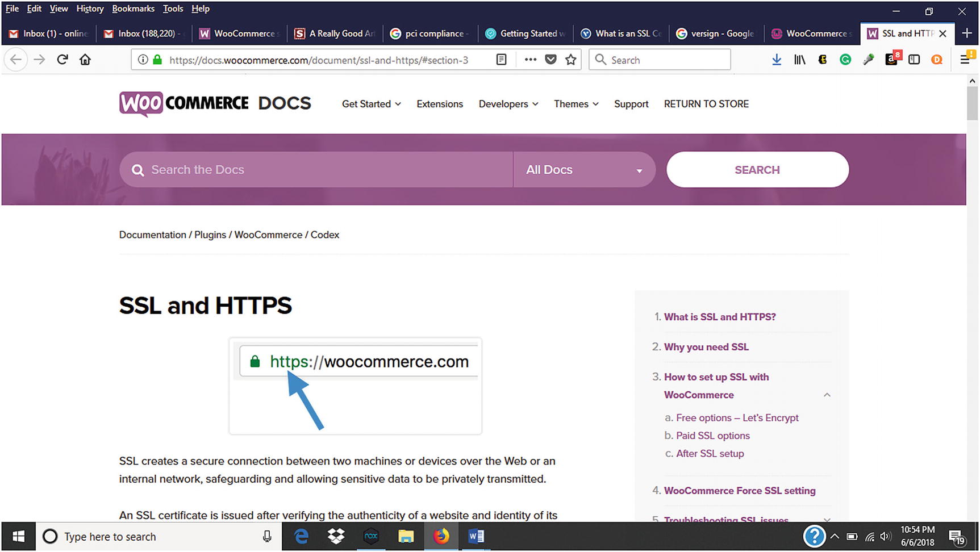Image resolution: width=980 pixels, height=552 pixels.
Task: Click the page vertical scrollbar thumb
Action: pyautogui.click(x=972, y=103)
